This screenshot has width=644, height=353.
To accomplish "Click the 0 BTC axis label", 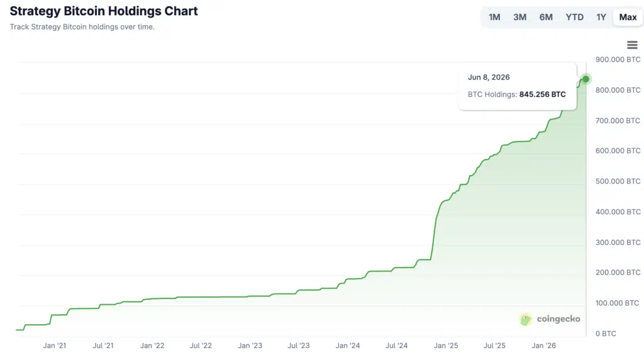I will 606,334.
